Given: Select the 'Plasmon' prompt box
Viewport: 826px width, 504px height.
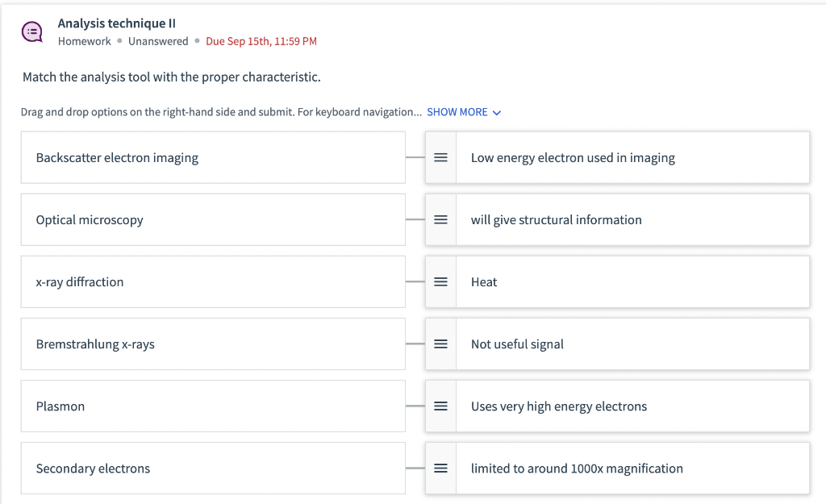Looking at the screenshot, I should [x=213, y=406].
